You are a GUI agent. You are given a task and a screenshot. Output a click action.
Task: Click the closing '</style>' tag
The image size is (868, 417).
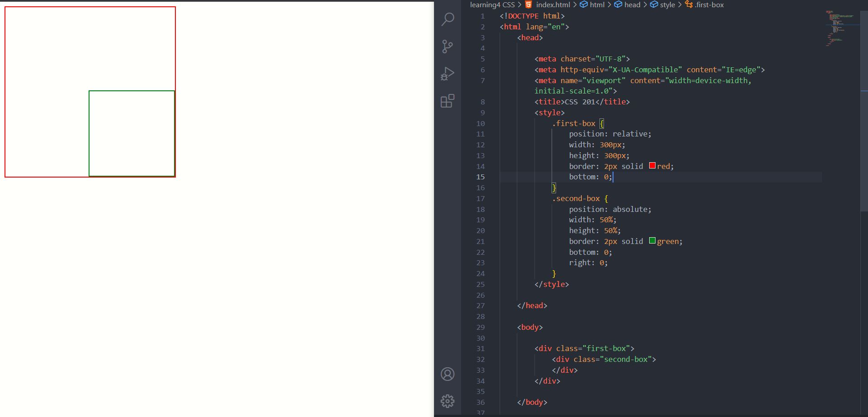click(x=552, y=285)
